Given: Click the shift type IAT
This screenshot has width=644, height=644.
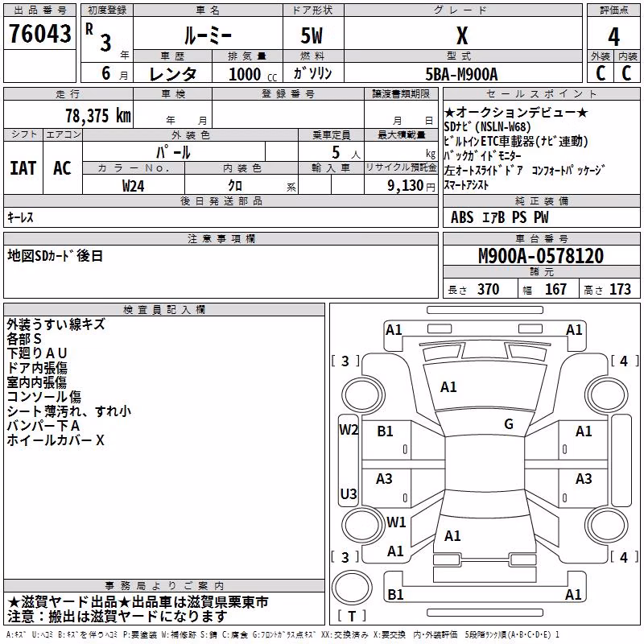Looking at the screenshot, I should (x=23, y=168).
